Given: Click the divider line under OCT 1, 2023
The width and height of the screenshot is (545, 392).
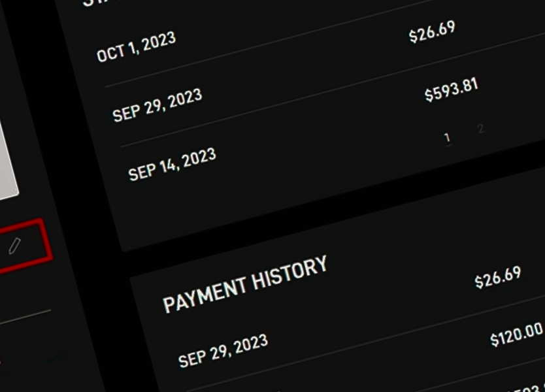Looking at the screenshot, I should coord(323,43).
